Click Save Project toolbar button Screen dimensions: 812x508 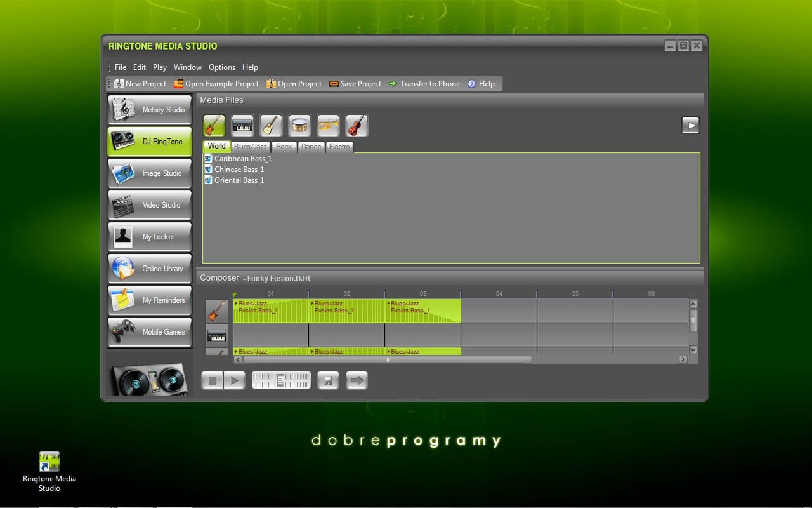coord(355,84)
